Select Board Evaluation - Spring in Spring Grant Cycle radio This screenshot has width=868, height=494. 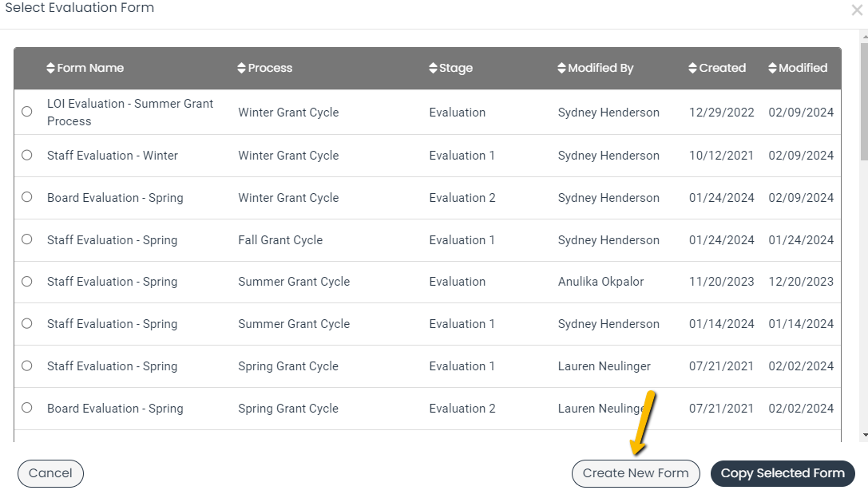point(26,408)
